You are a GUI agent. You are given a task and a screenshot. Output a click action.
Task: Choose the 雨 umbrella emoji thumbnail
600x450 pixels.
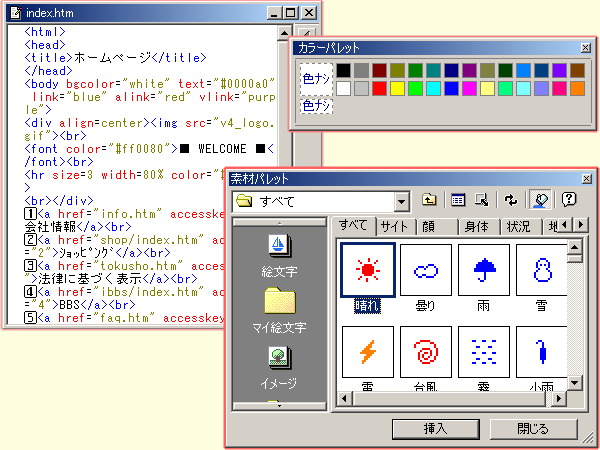[483, 270]
